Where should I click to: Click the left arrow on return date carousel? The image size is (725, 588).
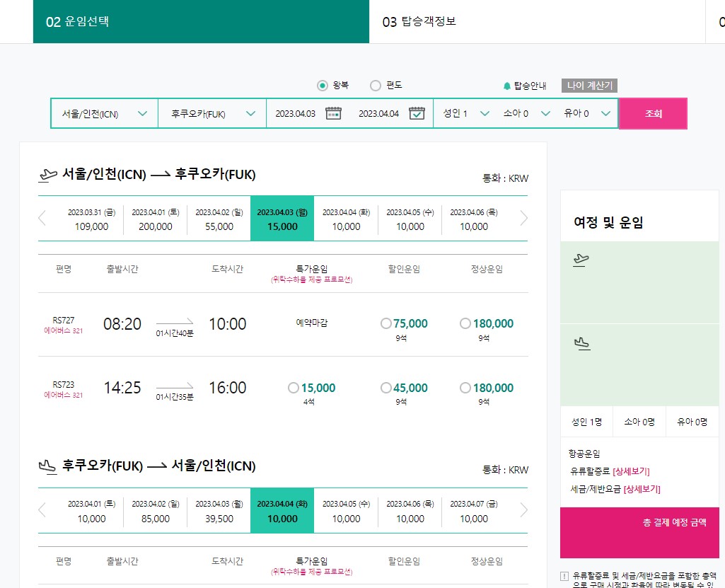click(x=42, y=511)
